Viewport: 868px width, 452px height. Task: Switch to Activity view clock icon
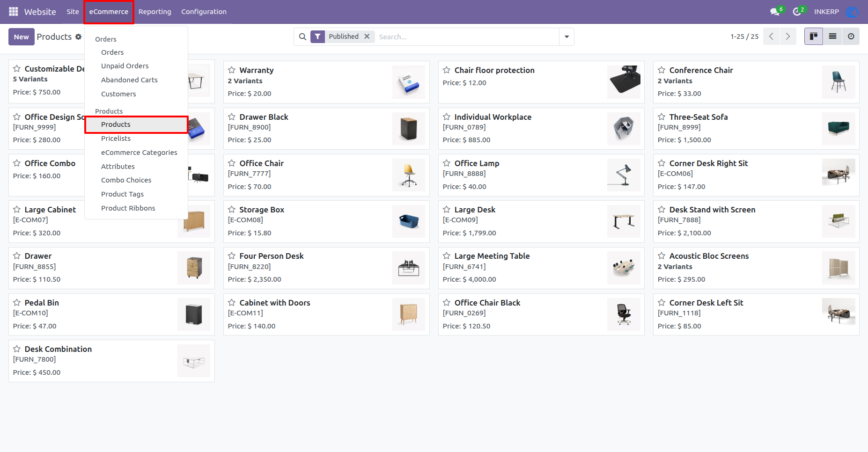[851, 36]
